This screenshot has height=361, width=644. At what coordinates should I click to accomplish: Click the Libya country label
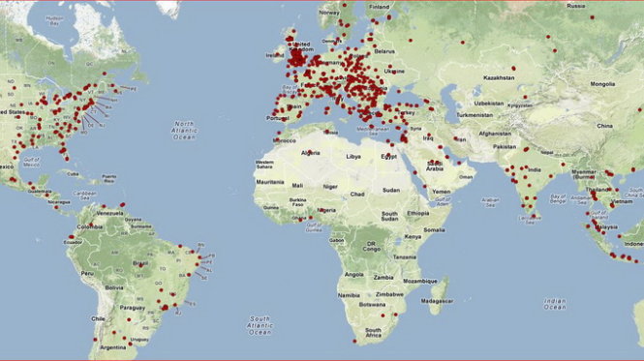tap(353, 157)
